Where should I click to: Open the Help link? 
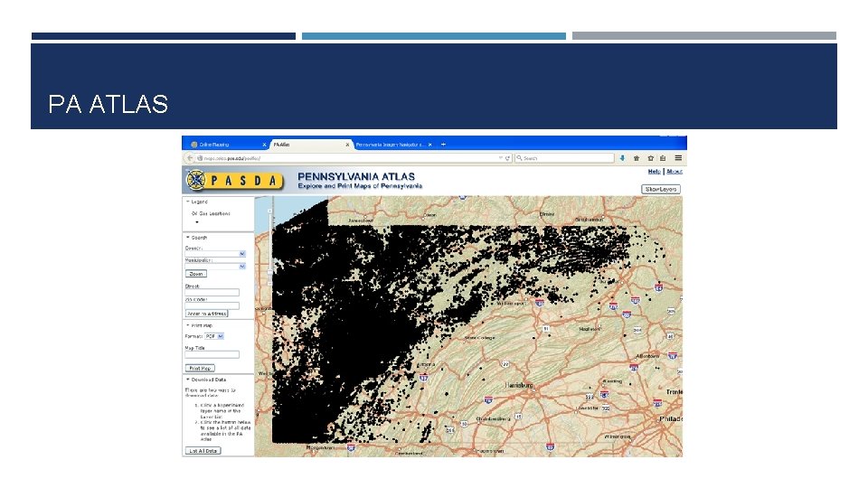coord(655,172)
